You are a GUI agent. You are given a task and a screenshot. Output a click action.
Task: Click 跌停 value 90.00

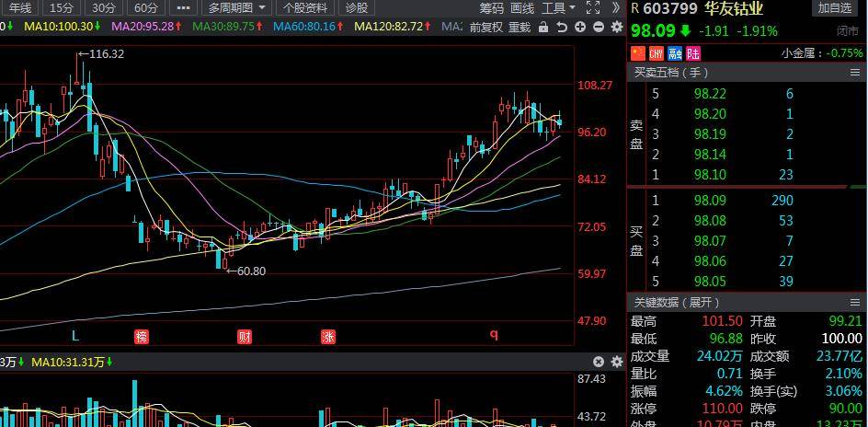846,409
